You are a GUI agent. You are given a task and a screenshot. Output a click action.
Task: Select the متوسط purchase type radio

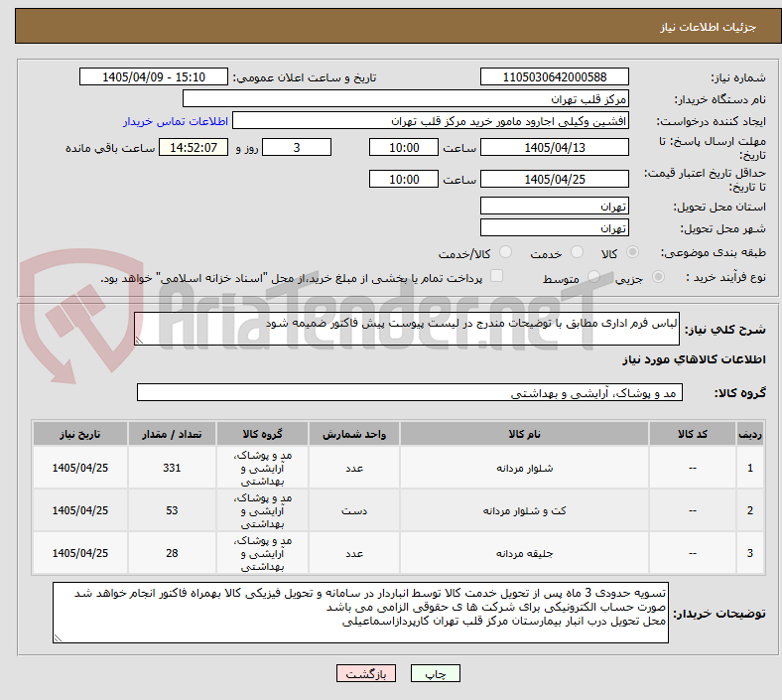click(x=594, y=276)
